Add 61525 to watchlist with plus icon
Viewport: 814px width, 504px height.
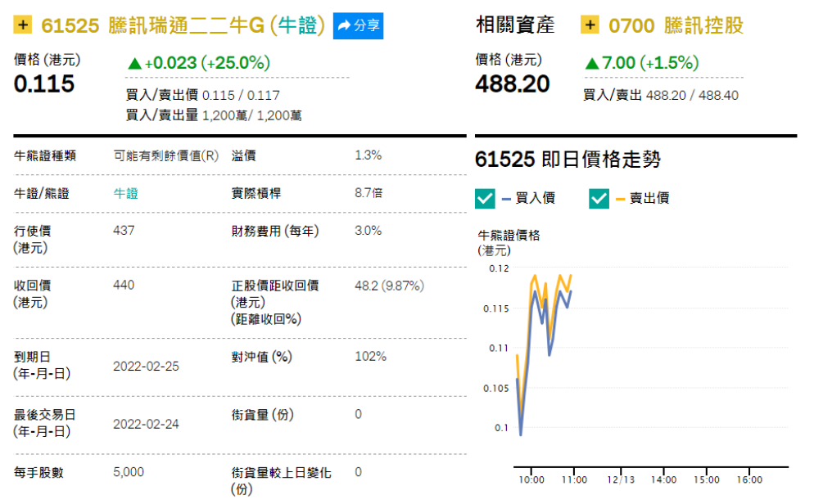pos(22,25)
